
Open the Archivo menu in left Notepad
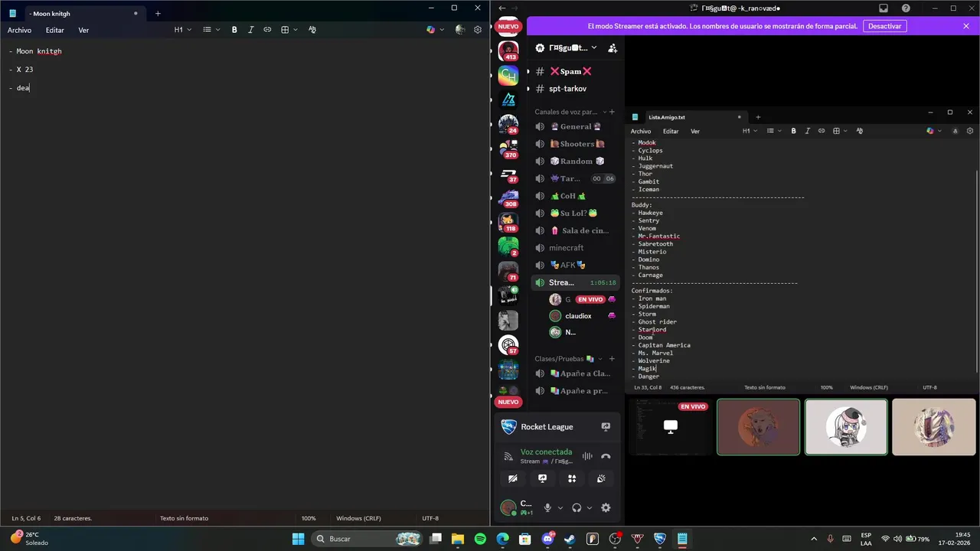(x=19, y=31)
